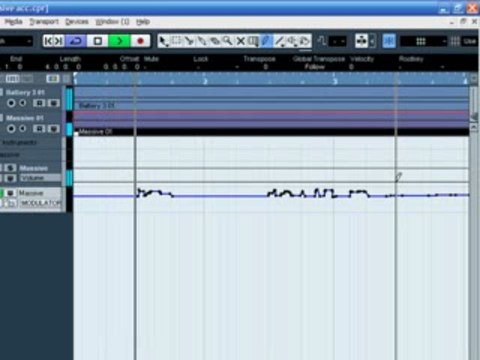Open the Transport menu

(44, 22)
